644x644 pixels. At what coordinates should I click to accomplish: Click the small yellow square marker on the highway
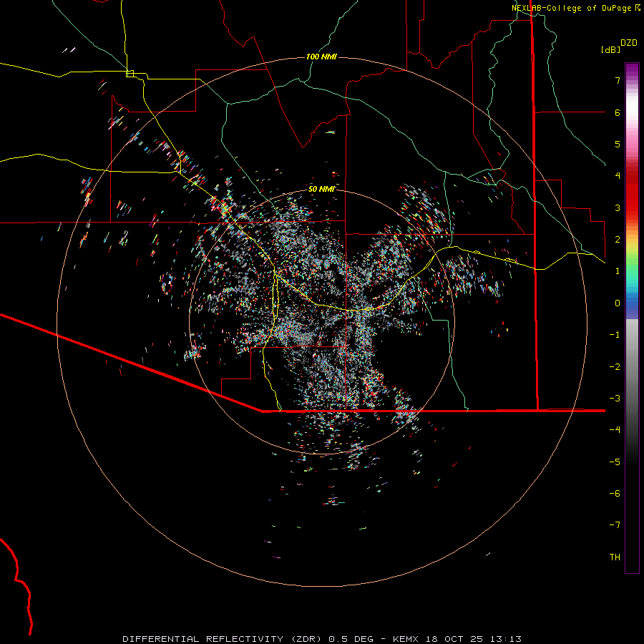coord(130,74)
